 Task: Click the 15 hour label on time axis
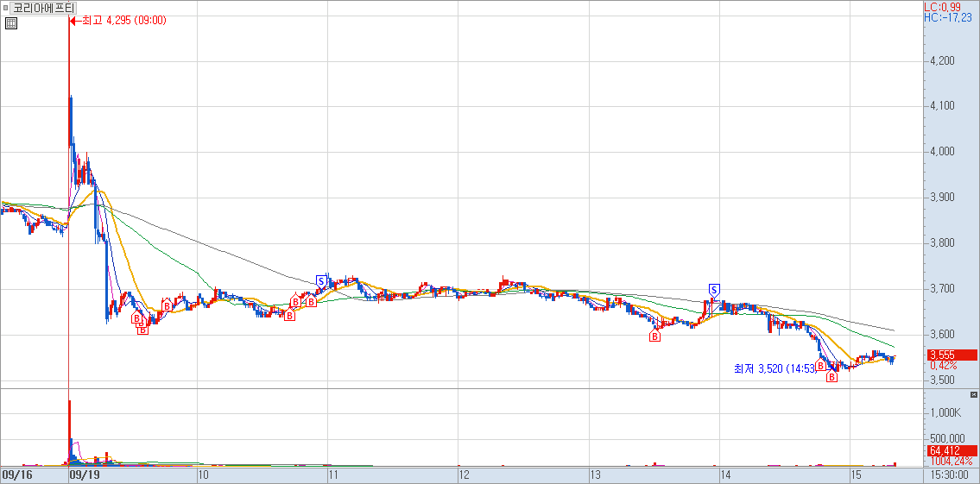tap(857, 475)
